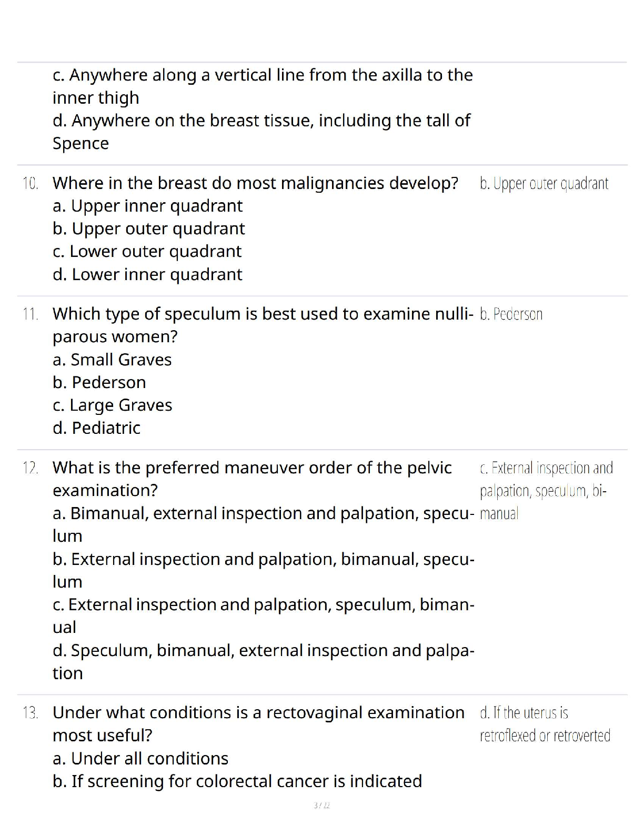Click the '3 / 22' page number footer

click(321, 806)
